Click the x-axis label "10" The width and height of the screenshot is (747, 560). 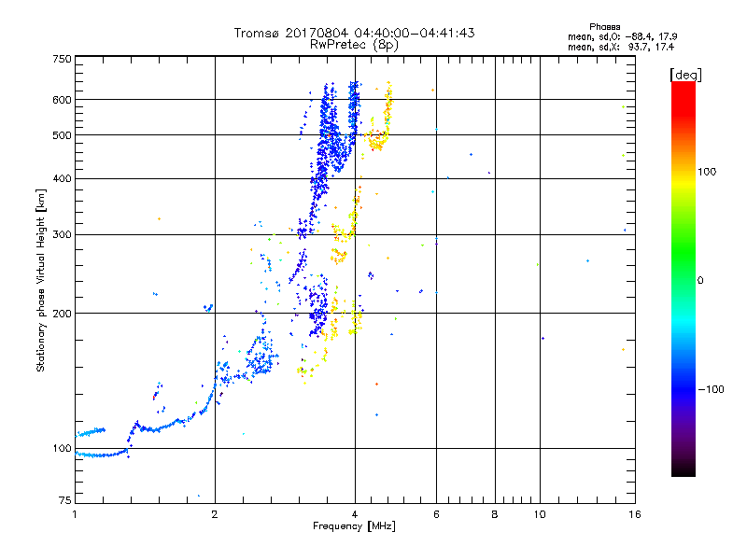click(540, 514)
